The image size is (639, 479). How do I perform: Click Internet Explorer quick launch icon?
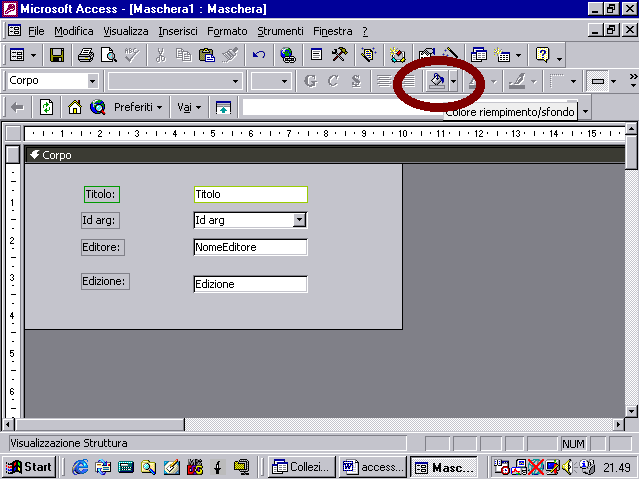click(x=80, y=467)
